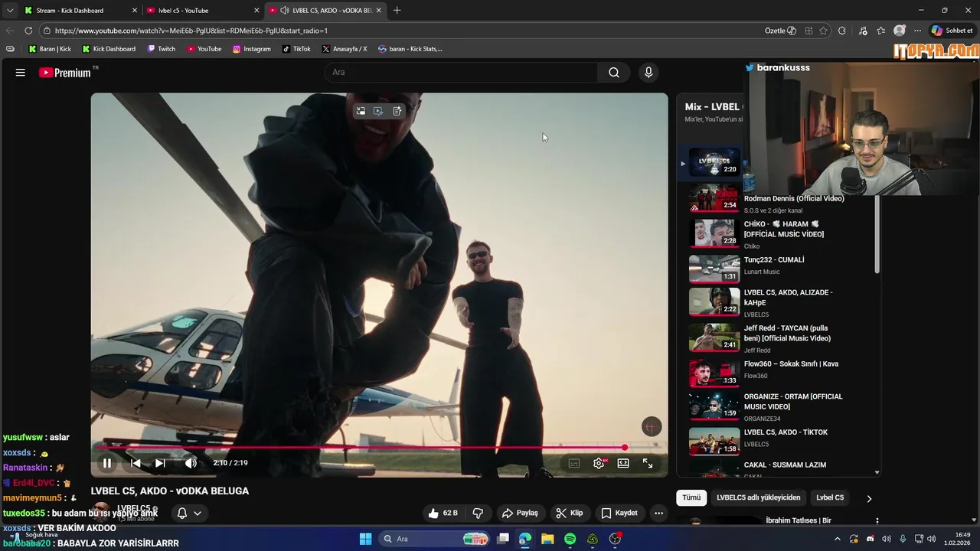Go to the YouTube Premium home logo

[66, 73]
